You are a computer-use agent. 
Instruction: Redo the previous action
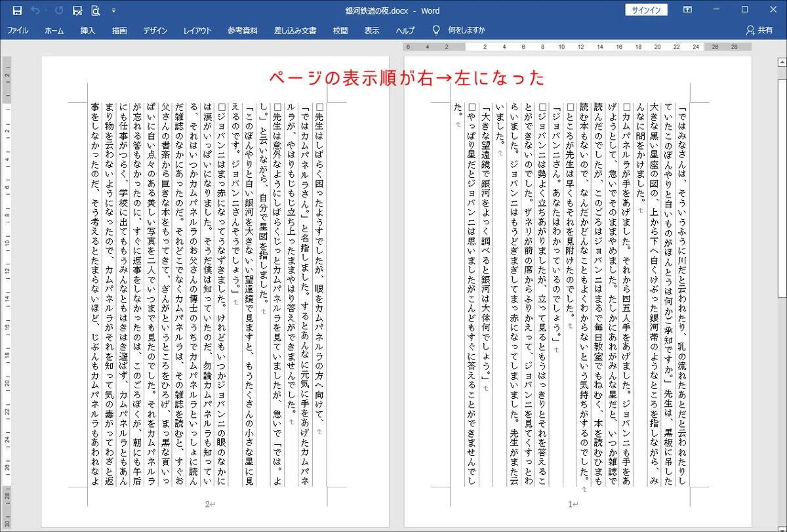pos(59,10)
